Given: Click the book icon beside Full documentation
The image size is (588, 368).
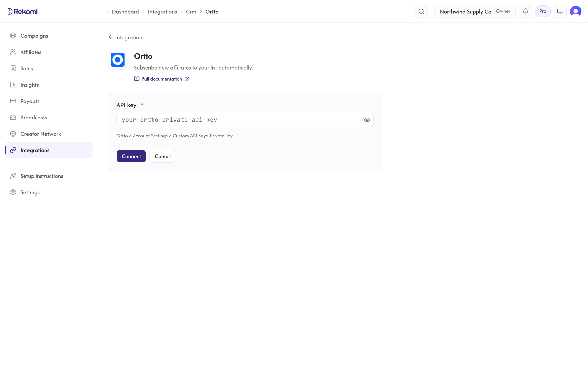Looking at the screenshot, I should (137, 79).
